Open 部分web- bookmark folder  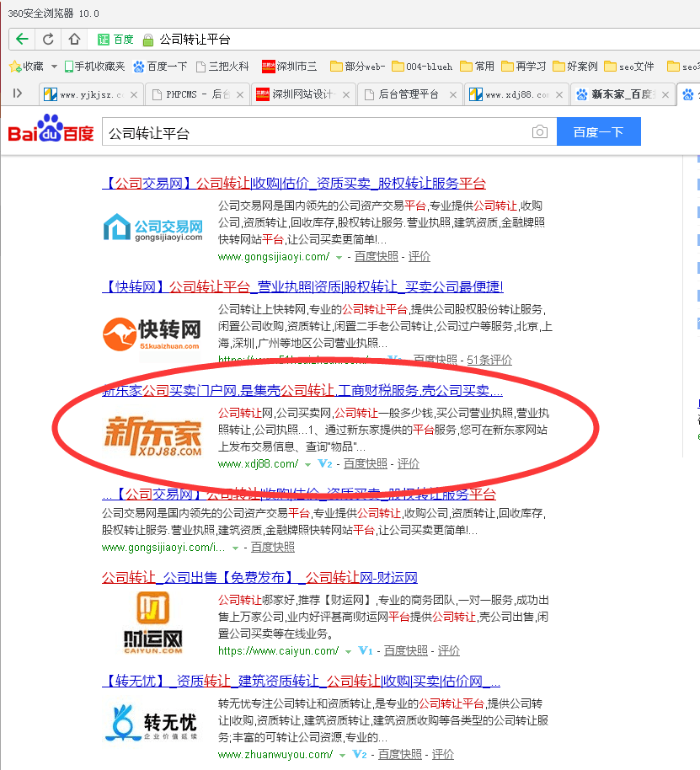[x=357, y=67]
